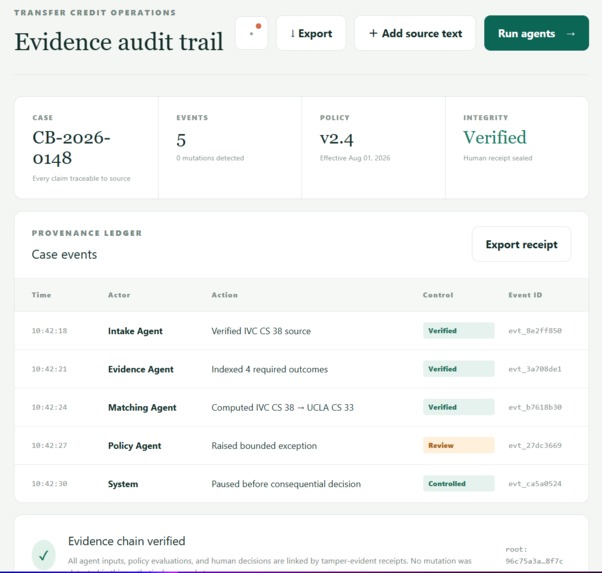Click timestamp 10:42:27
The image size is (602, 573).
click(x=49, y=445)
